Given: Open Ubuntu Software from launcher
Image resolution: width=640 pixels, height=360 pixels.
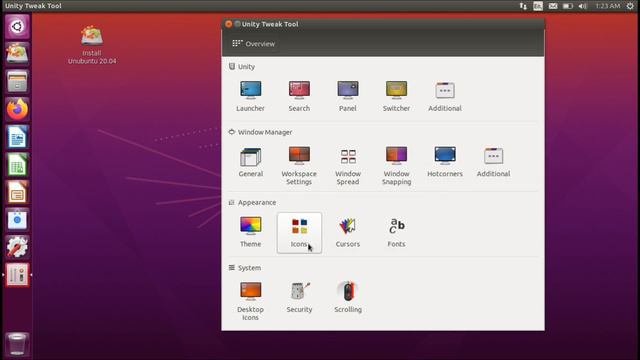Looking at the screenshot, I should (x=17, y=220).
